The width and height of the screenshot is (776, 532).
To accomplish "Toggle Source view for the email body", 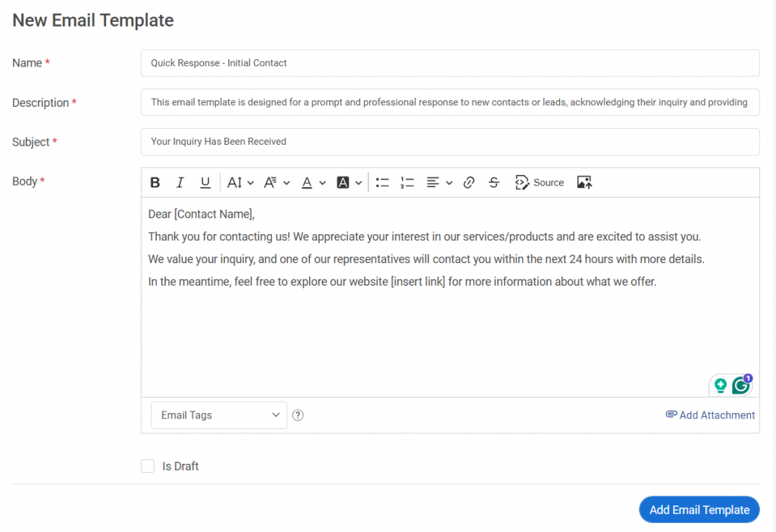I will point(539,182).
